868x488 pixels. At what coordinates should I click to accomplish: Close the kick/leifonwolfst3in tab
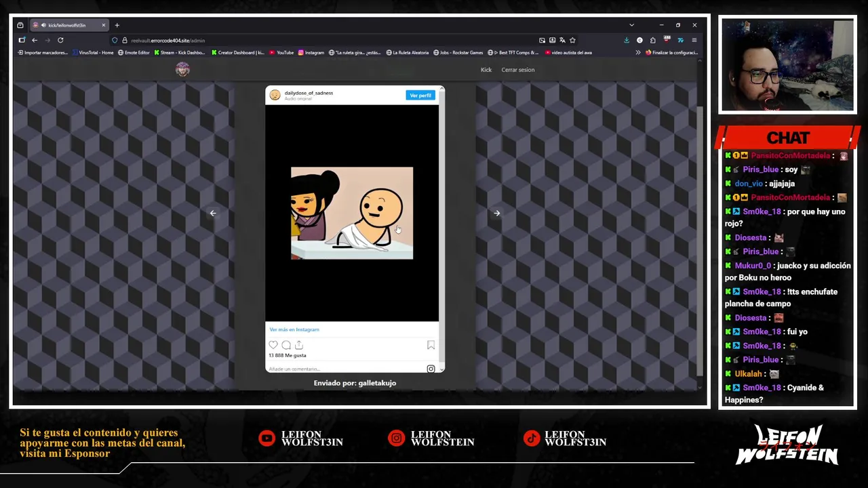click(x=104, y=25)
